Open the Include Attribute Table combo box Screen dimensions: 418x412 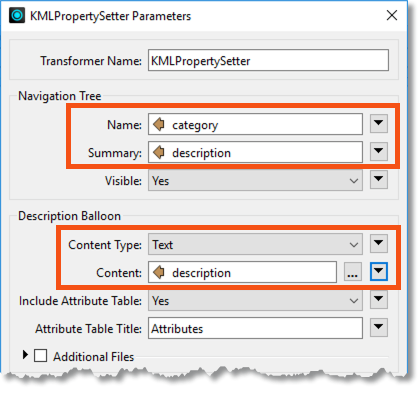pos(255,300)
